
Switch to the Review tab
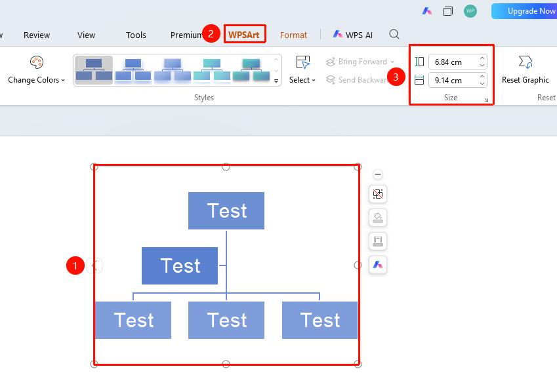tap(37, 35)
